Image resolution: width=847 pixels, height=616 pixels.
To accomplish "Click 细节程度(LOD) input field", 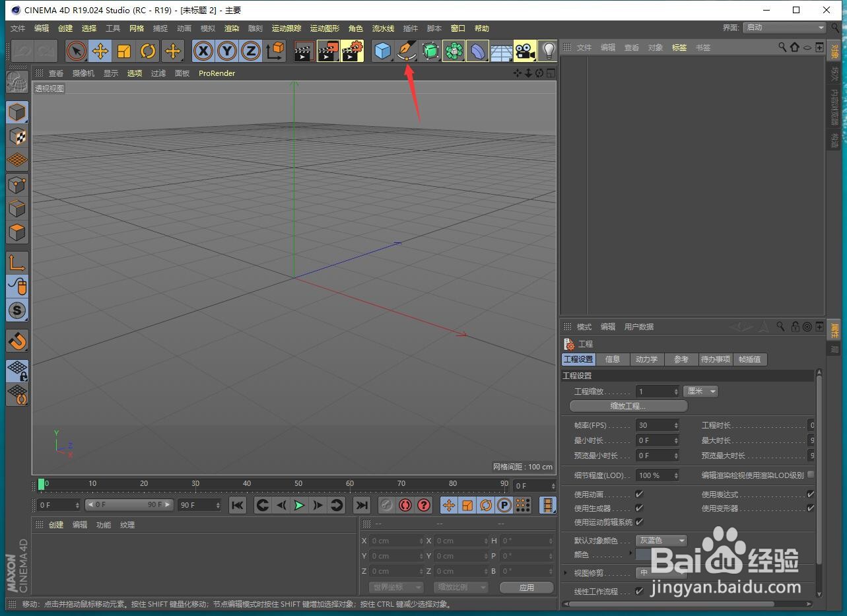I will 657,475.
